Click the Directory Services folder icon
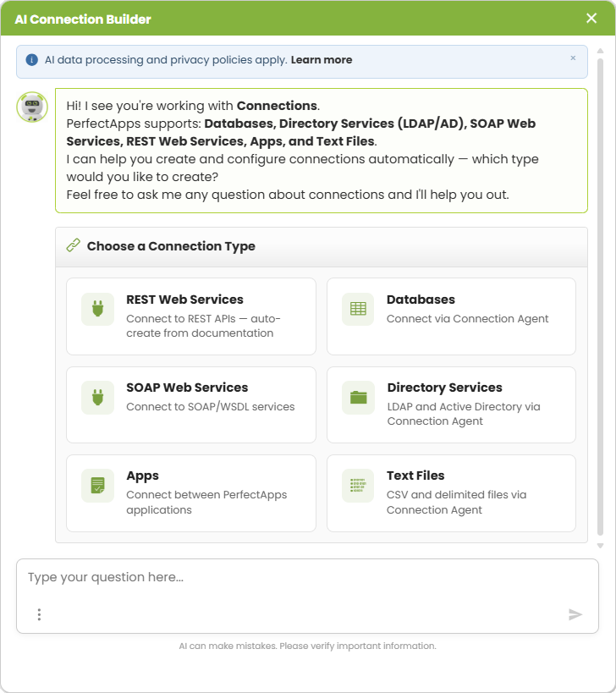The image size is (616, 693). 358,398
